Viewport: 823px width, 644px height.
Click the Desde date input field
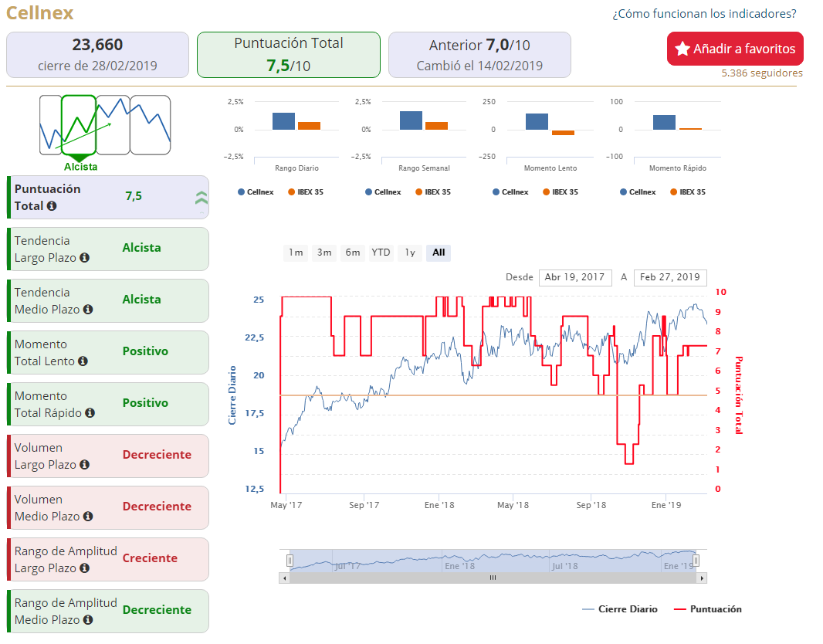tap(575, 278)
